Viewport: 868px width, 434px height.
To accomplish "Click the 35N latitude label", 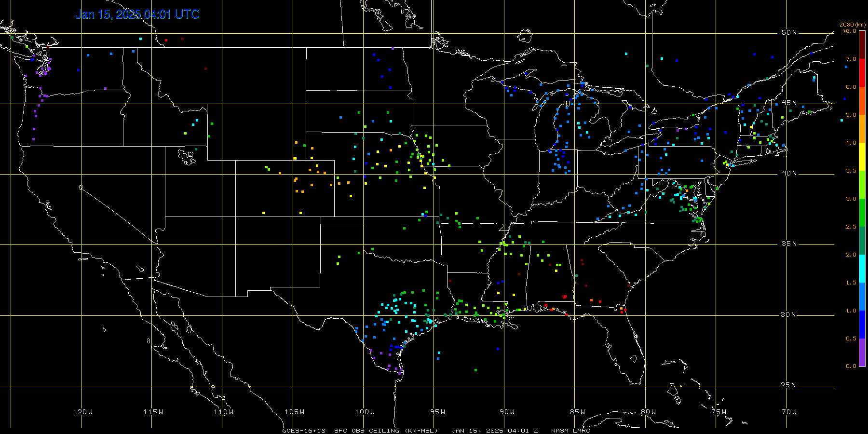I will coord(789,244).
